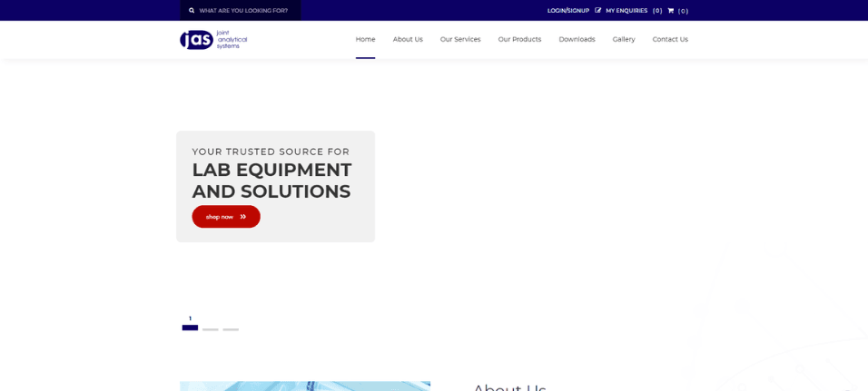The image size is (868, 391).
Task: Click the search magnifier icon
Action: pos(192,11)
